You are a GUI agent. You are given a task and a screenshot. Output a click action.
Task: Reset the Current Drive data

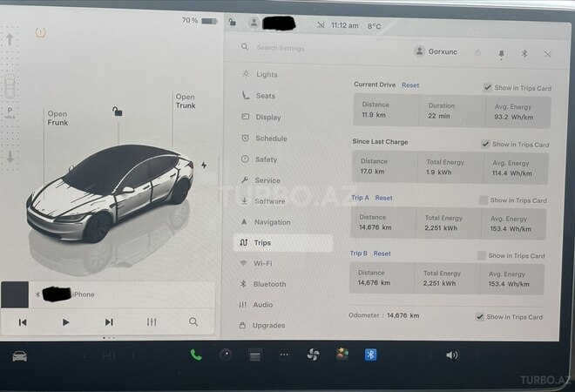click(x=410, y=85)
